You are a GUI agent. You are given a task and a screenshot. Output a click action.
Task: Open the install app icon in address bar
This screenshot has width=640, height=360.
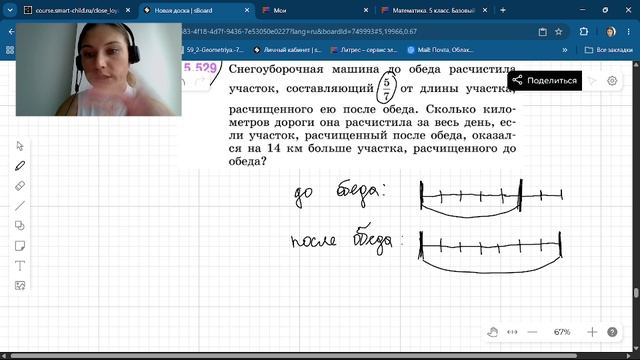[x=542, y=31]
